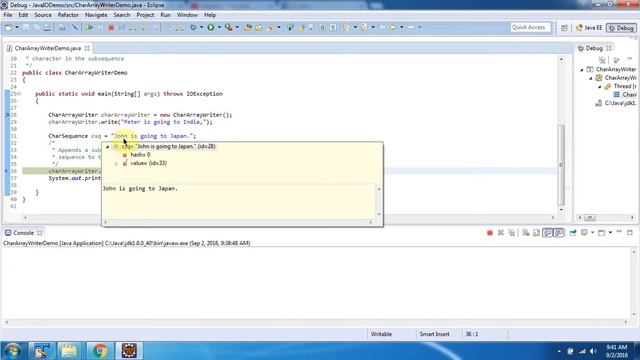Viewport: 640px width, 360px height.
Task: Click Remove Launch X icon in Console
Action: tap(501, 233)
